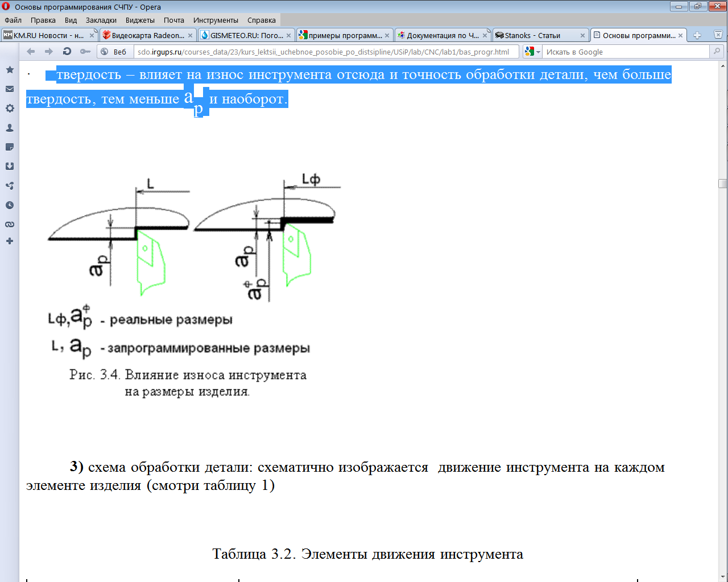
Task: Open the Почта menu
Action: 174,20
